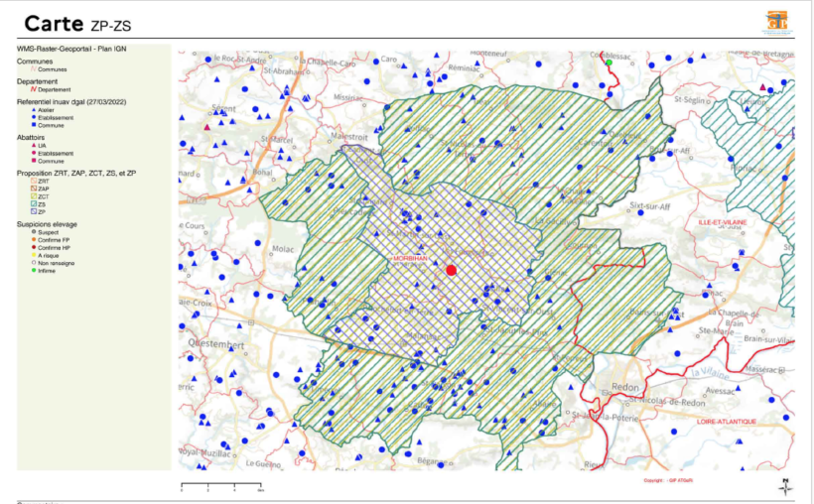Click the large red outbreak marker near Morbihan
814x504 pixels.
[x=451, y=270]
